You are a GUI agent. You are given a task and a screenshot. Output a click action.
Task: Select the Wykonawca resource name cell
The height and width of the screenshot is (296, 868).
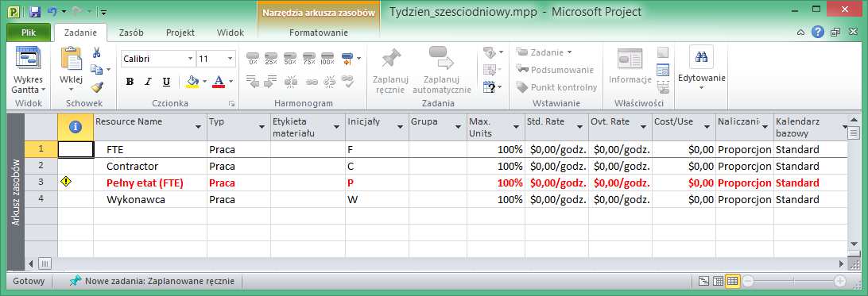click(150, 199)
